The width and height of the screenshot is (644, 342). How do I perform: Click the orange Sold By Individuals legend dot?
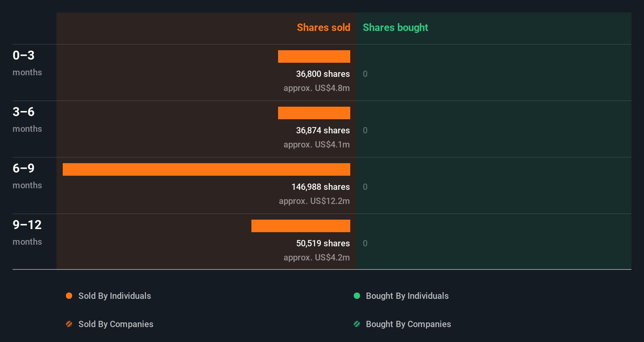(x=69, y=296)
